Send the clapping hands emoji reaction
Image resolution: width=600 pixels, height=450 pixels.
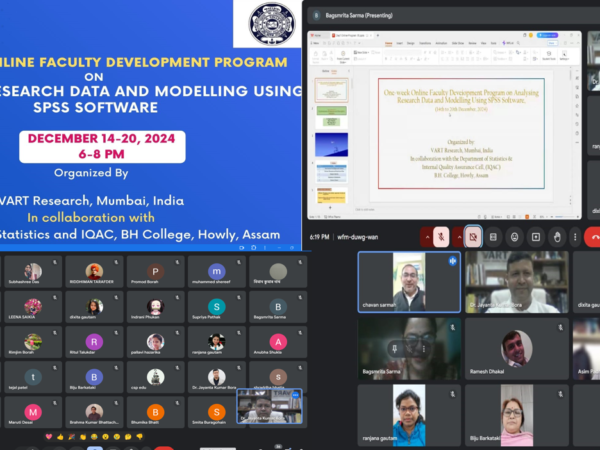[83, 436]
